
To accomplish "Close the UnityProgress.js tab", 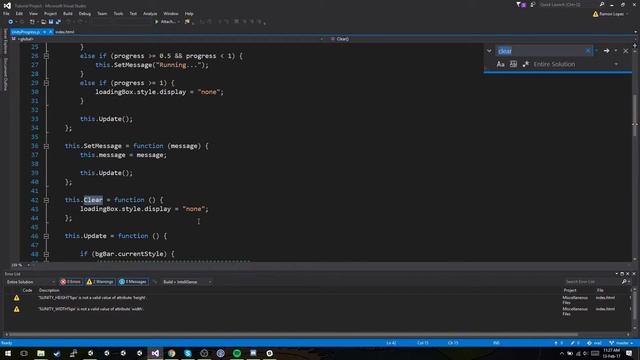I will (x=51, y=32).
